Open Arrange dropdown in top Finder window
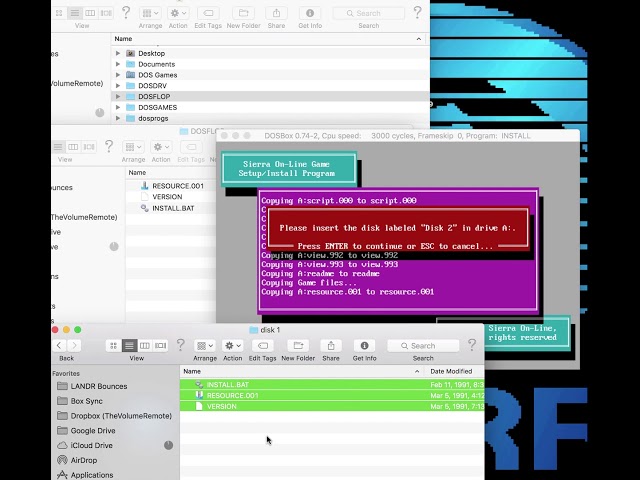This screenshot has width=640, height=480. 150,13
